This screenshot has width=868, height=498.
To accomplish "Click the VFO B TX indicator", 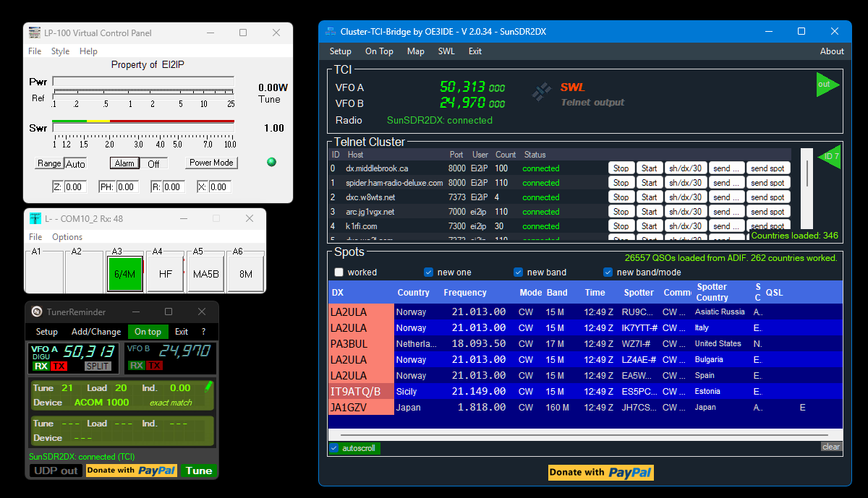I will (x=154, y=366).
